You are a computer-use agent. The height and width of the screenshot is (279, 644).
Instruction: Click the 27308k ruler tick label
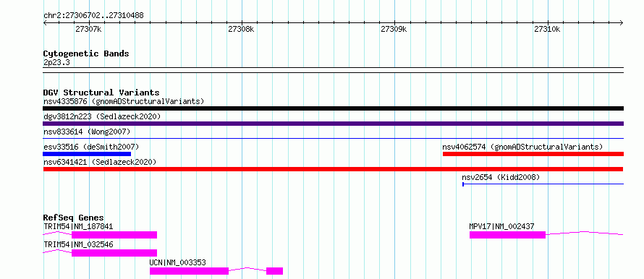click(241, 29)
